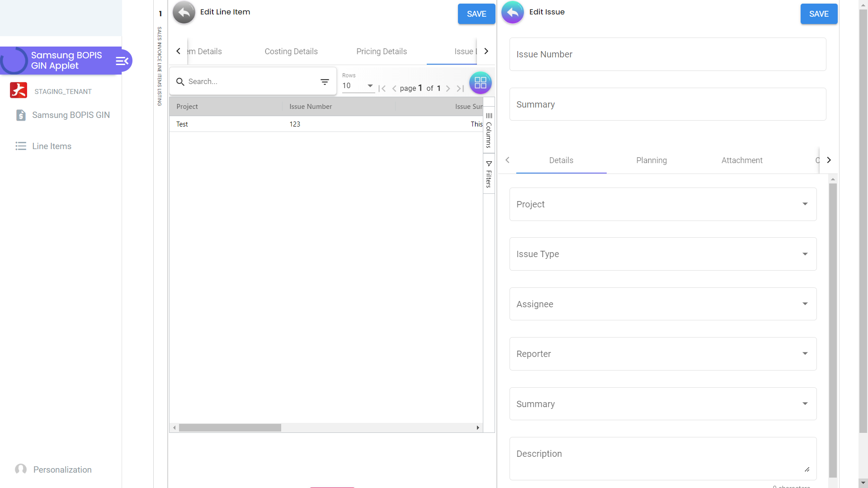The width and height of the screenshot is (868, 488).
Task: Collapse the sidebar menu icon
Action: (122, 61)
